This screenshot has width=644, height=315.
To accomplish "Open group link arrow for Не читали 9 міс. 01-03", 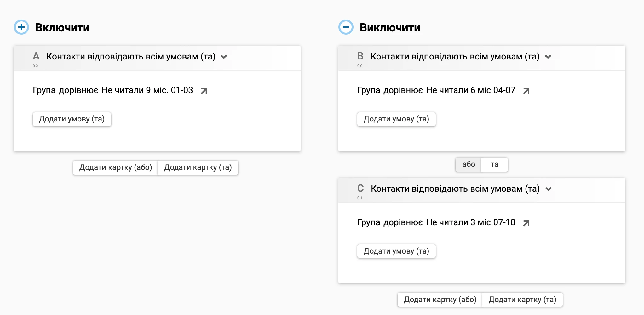I will click(204, 91).
